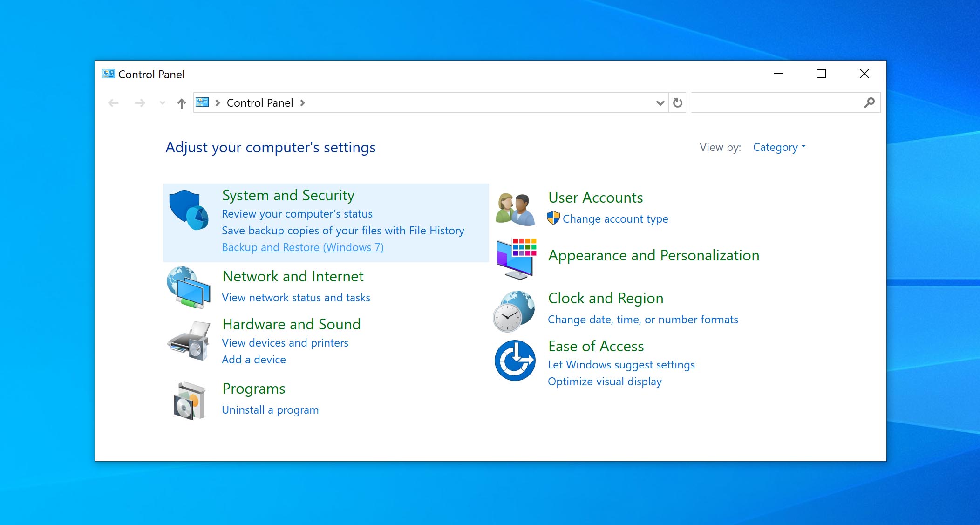
Task: Click Add a device link
Action: (254, 360)
